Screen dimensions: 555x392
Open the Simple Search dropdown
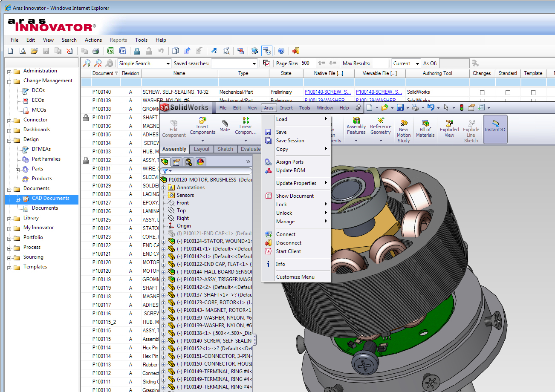coord(168,63)
